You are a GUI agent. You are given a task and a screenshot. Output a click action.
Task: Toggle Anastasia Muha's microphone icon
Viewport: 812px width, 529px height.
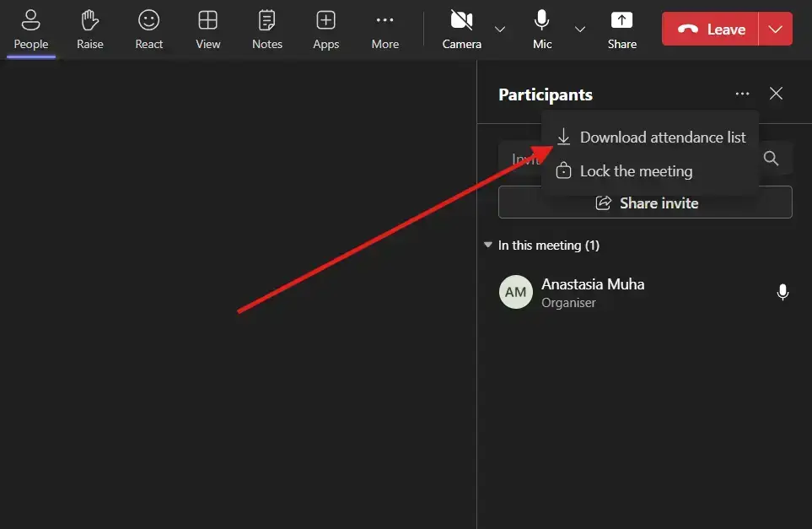coord(782,293)
